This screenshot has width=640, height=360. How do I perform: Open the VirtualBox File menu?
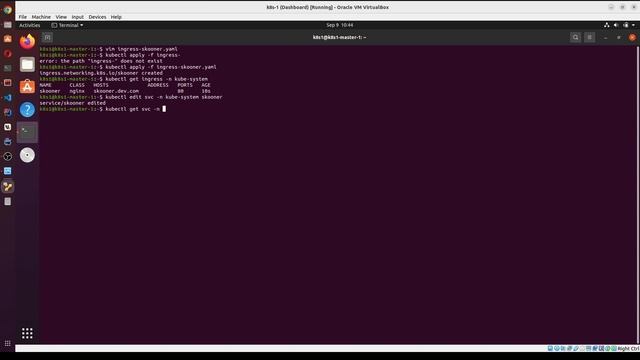point(22,17)
